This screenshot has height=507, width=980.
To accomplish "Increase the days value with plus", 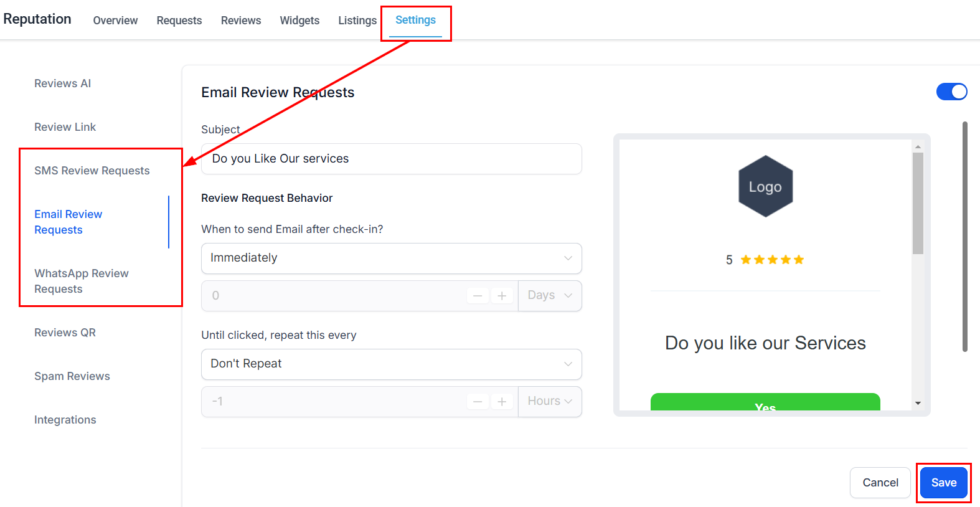I will pos(502,296).
